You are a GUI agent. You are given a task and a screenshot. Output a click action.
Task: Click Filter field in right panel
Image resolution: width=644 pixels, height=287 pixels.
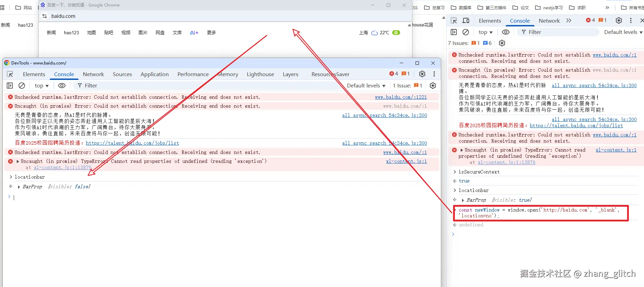(x=558, y=32)
